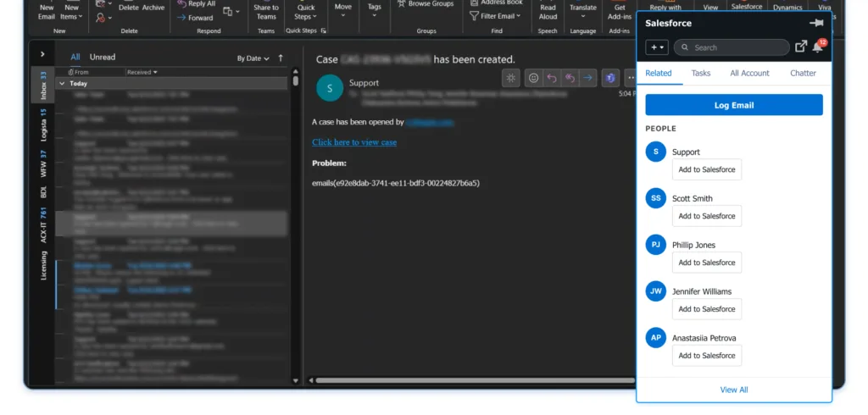Focus the Salesforce Search field

pyautogui.click(x=732, y=47)
